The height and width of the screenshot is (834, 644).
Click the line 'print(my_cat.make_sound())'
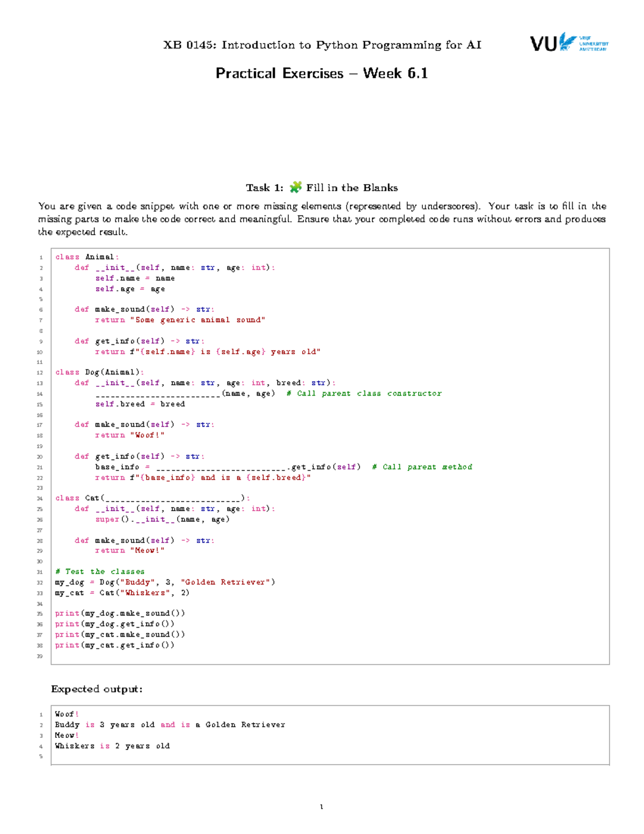120,634
